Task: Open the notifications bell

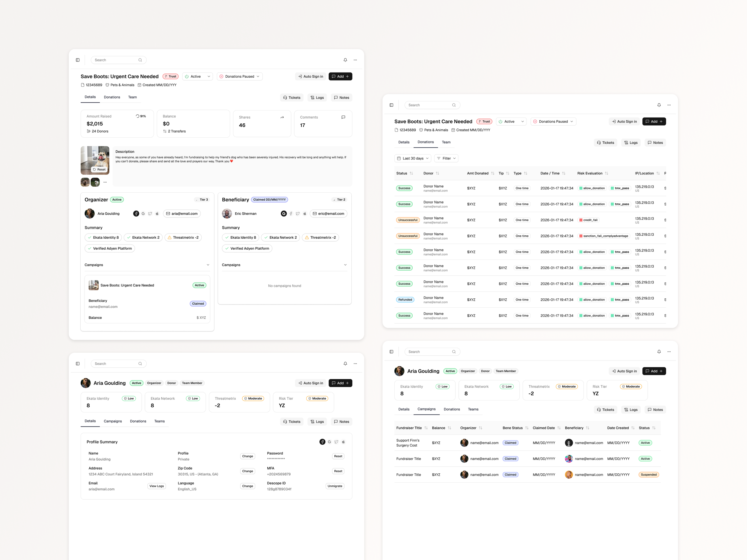Action: coord(345,60)
